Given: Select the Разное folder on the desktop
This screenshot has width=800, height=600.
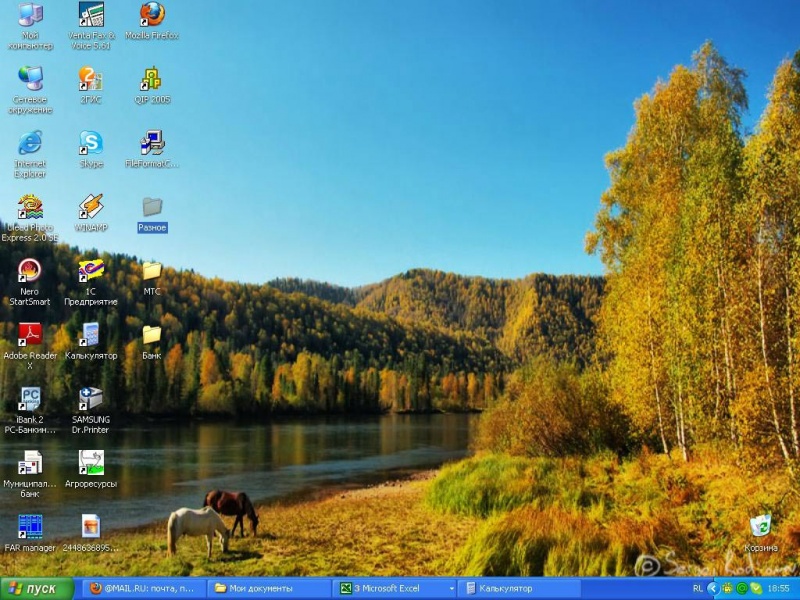Looking at the screenshot, I should pos(152,208).
